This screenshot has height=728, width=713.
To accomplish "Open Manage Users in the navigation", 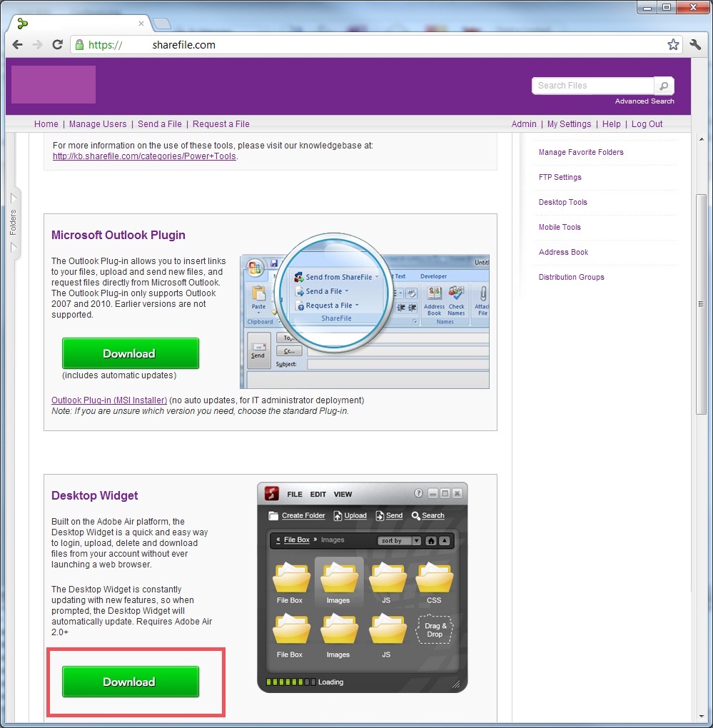I will pos(98,124).
